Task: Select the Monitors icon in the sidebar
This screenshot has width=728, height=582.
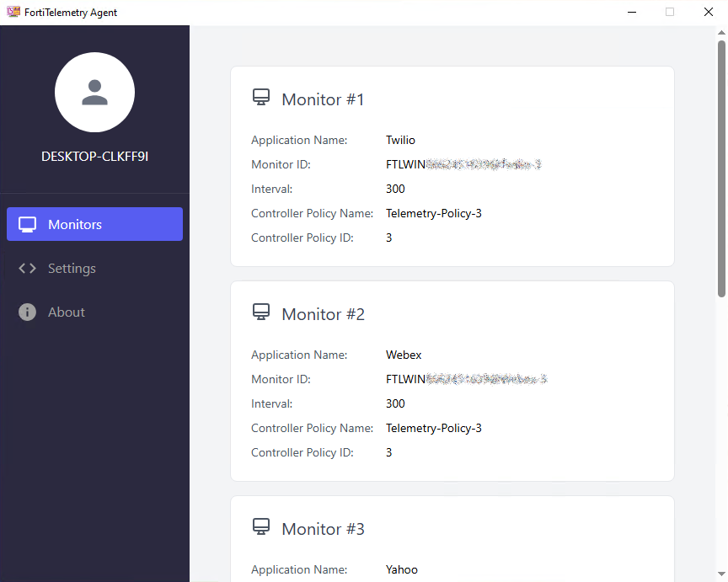Action: (x=26, y=223)
